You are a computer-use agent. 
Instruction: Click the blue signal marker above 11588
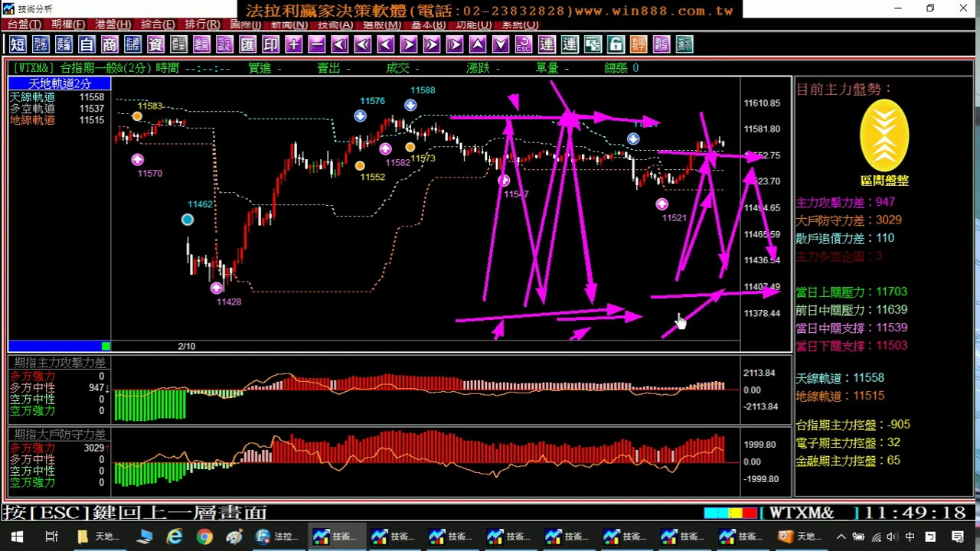(x=410, y=105)
